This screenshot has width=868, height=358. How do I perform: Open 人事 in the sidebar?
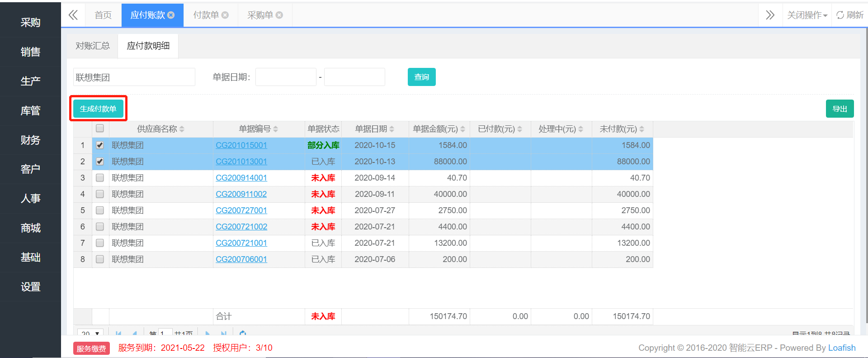(30, 198)
